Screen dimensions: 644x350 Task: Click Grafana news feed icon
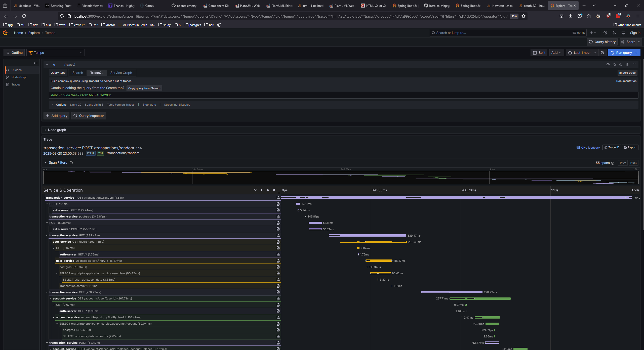coord(614,33)
